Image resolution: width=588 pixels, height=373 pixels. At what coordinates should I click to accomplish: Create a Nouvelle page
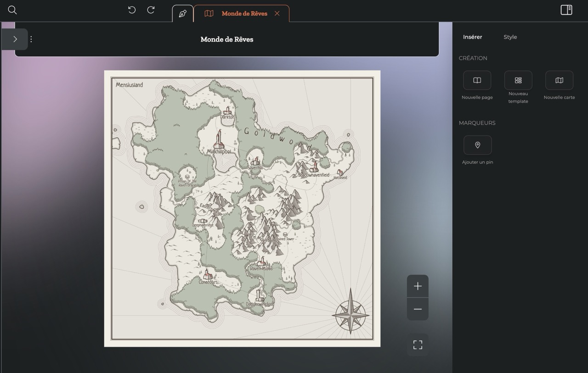tap(477, 81)
